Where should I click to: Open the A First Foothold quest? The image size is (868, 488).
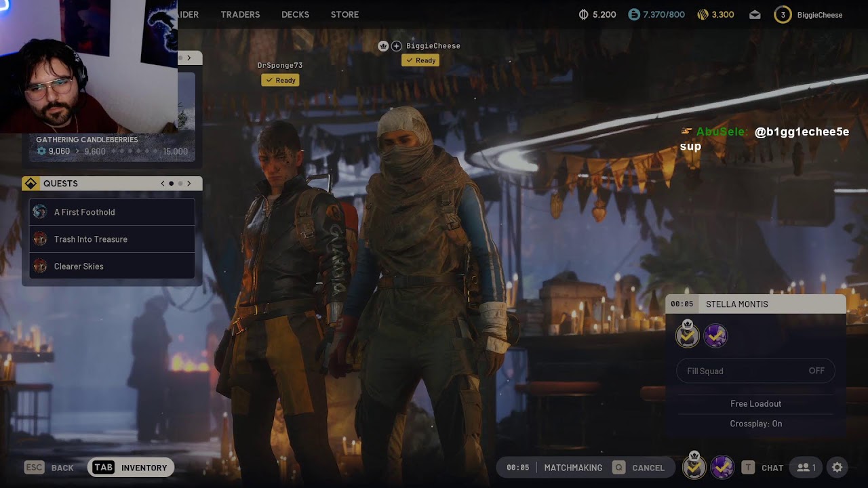click(112, 212)
